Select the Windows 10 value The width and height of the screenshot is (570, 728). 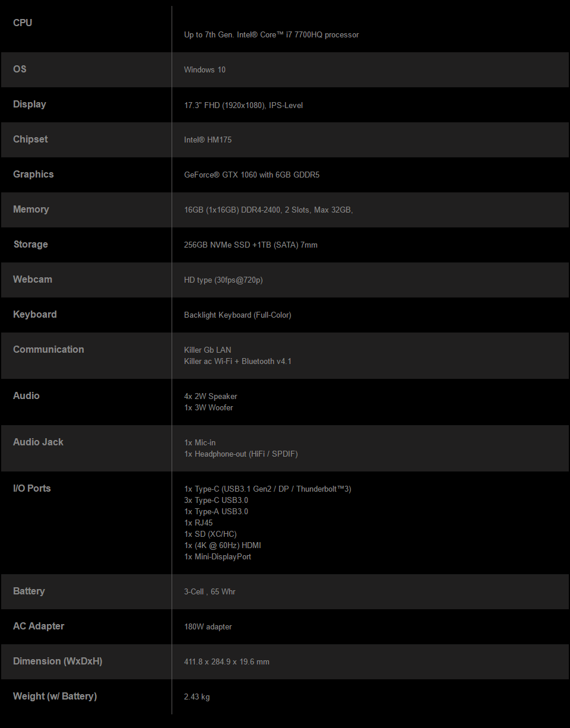click(205, 69)
